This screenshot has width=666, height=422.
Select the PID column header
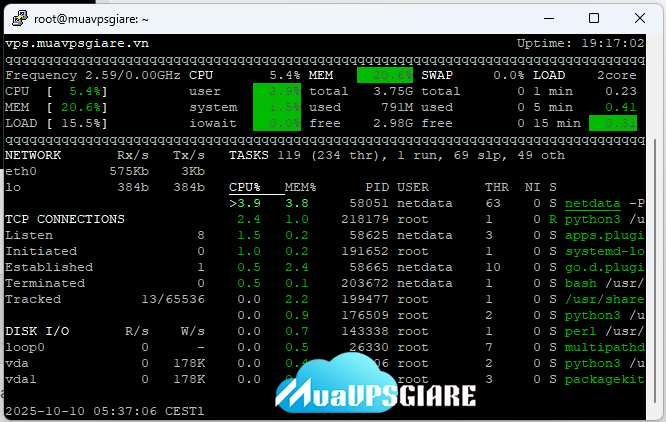tap(376, 187)
